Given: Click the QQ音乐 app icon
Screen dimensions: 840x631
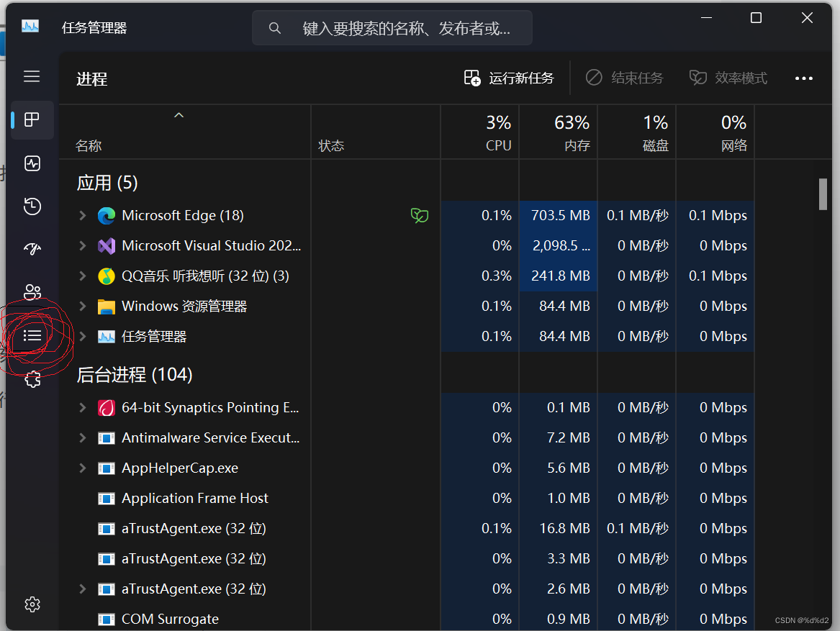Looking at the screenshot, I should [x=107, y=276].
